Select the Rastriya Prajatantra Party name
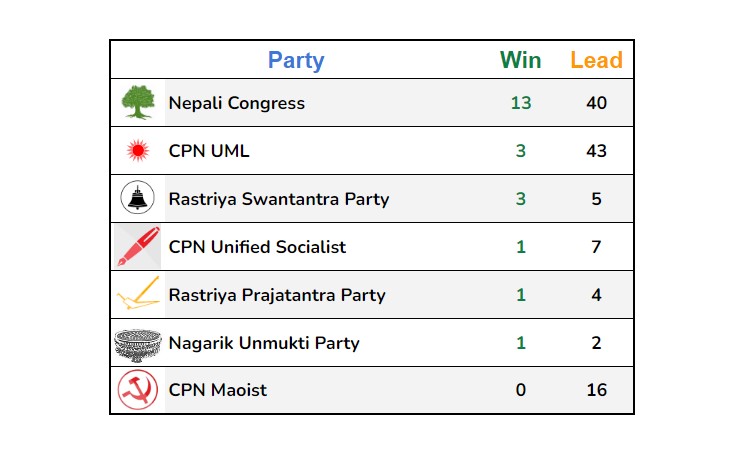Viewport: 748px width, 456px height. 277,295
